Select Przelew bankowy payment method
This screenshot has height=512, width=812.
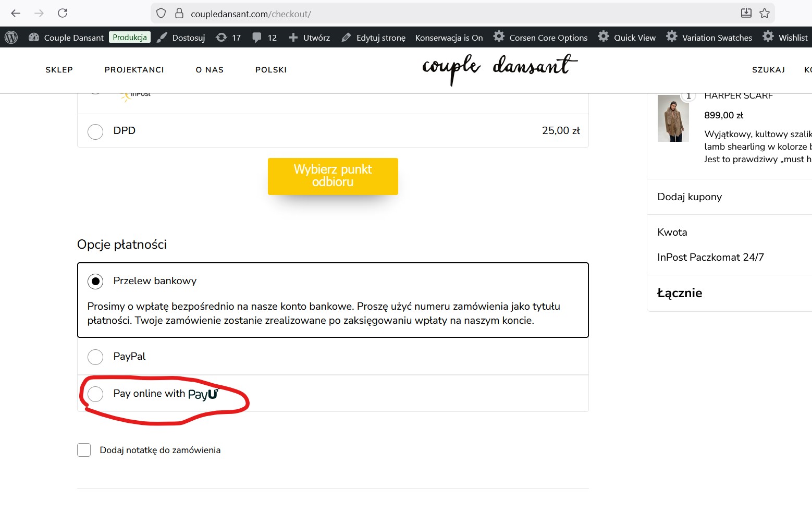95,282
